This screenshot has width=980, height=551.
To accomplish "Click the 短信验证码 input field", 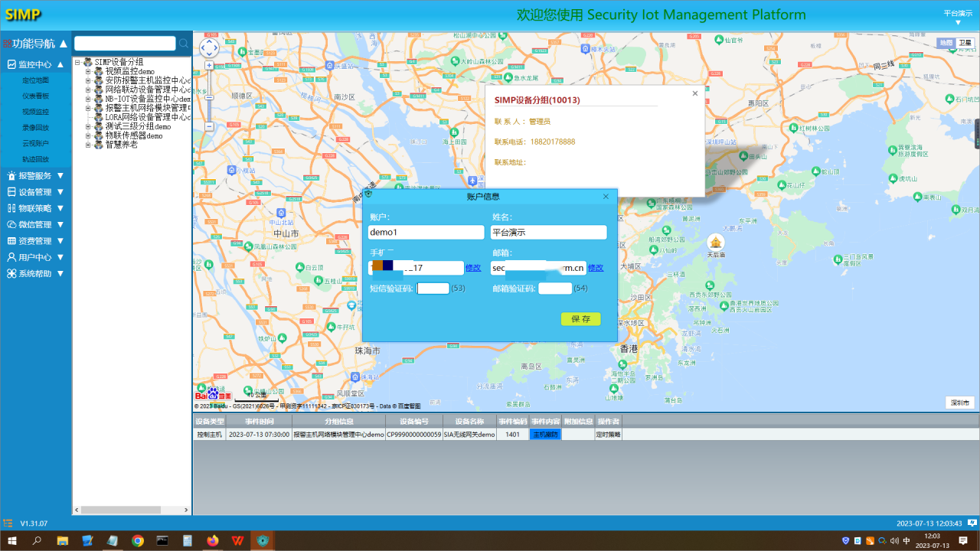I will pos(433,289).
